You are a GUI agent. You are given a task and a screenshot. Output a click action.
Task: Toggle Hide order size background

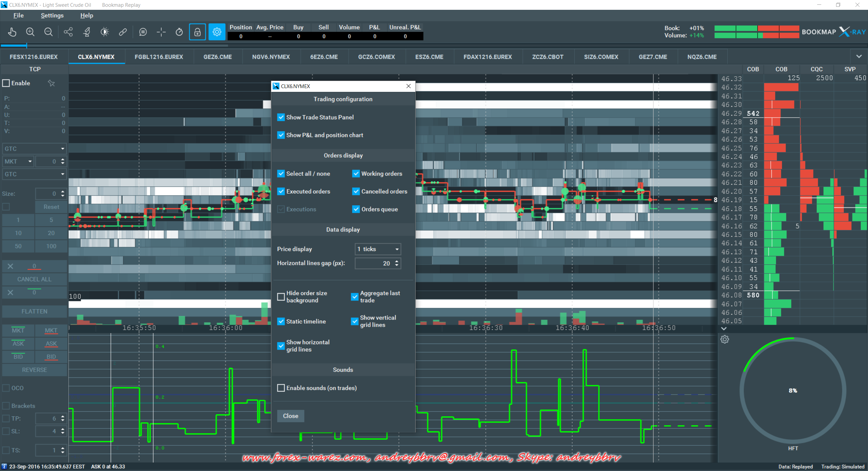[x=281, y=297]
